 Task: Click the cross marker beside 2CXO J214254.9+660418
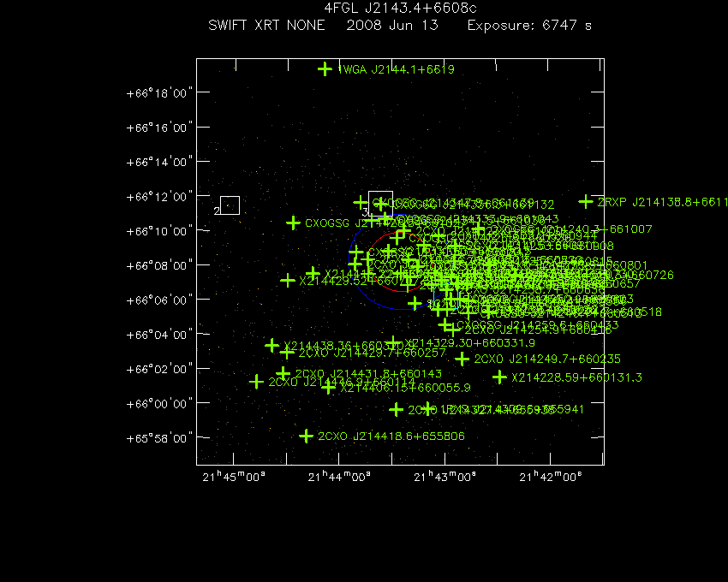[453, 330]
